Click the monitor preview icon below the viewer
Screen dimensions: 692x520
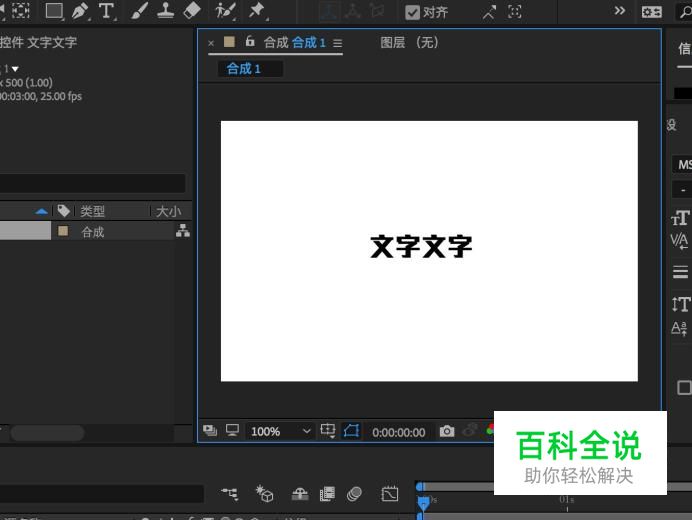[x=232, y=430]
